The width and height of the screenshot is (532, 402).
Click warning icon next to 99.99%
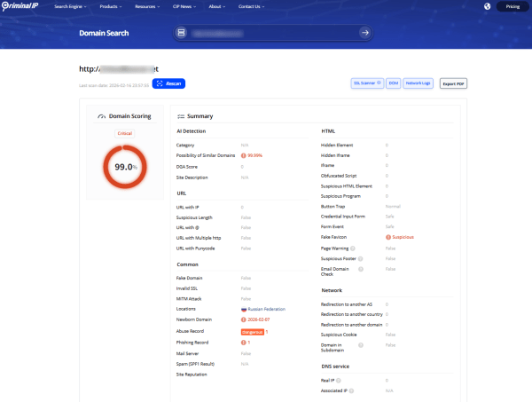(x=243, y=155)
